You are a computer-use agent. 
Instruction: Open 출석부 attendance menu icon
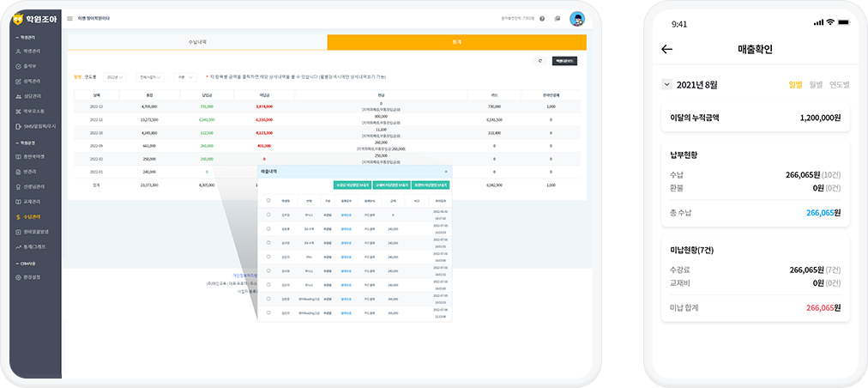coord(19,66)
